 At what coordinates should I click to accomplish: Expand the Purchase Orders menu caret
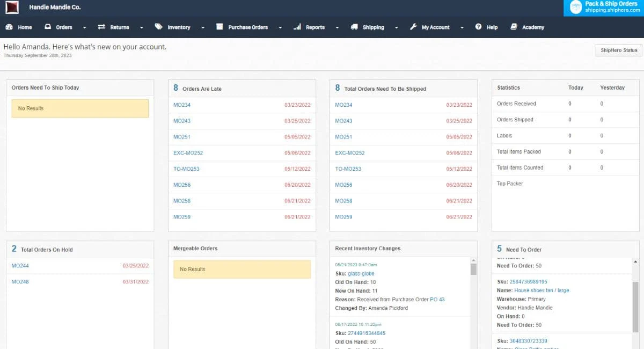tap(280, 27)
